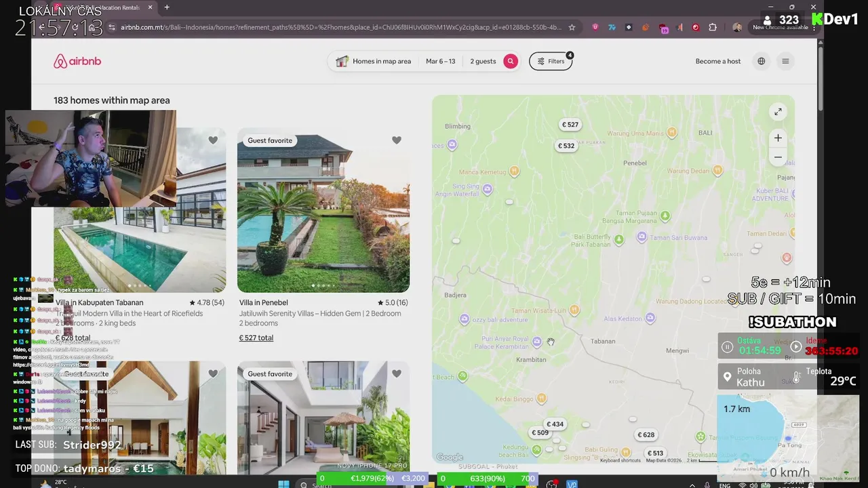868x488 pixels.
Task: Run search with the pink magnifier button
Action: [511, 61]
